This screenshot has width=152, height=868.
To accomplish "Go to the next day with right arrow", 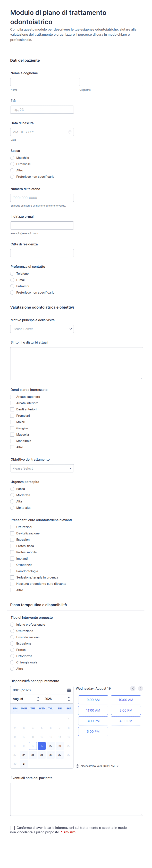I will tap(141, 688).
